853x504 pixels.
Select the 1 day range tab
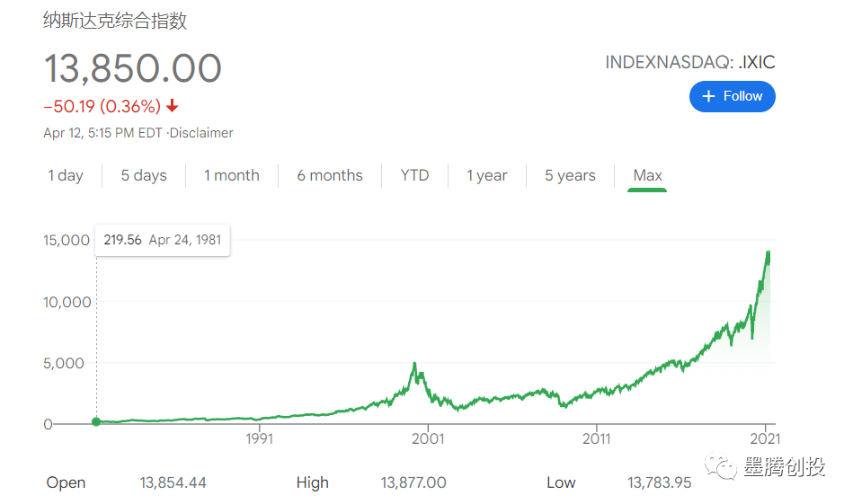pyautogui.click(x=66, y=175)
